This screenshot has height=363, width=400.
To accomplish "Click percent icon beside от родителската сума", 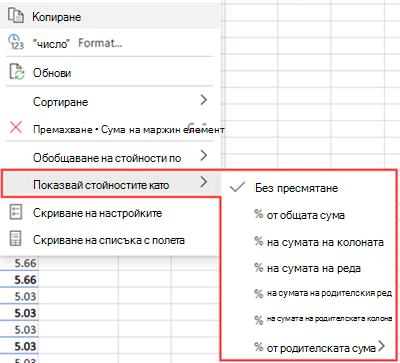I will [x=259, y=347].
